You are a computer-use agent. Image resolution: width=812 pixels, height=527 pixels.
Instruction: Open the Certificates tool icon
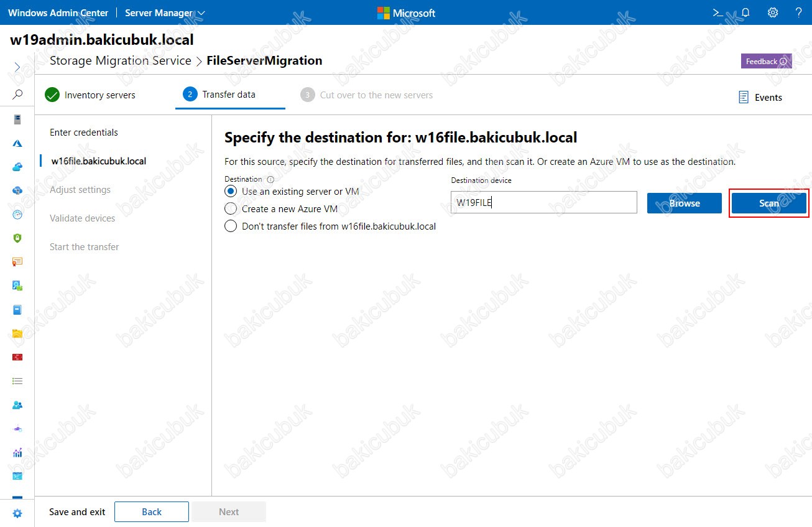(17, 262)
